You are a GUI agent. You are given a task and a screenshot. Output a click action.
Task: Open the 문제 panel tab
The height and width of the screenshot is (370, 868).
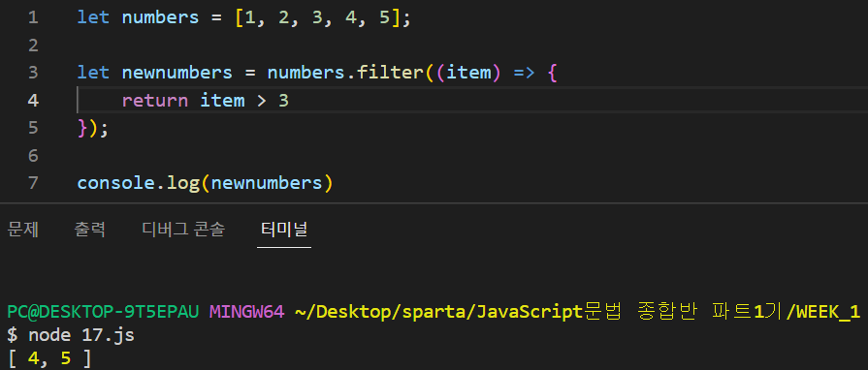[22, 229]
